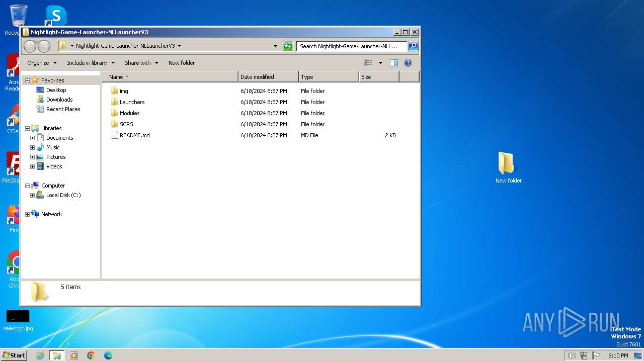Image resolution: width=644 pixels, height=362 pixels.
Task: Select the img folder icon
Action: (x=115, y=91)
